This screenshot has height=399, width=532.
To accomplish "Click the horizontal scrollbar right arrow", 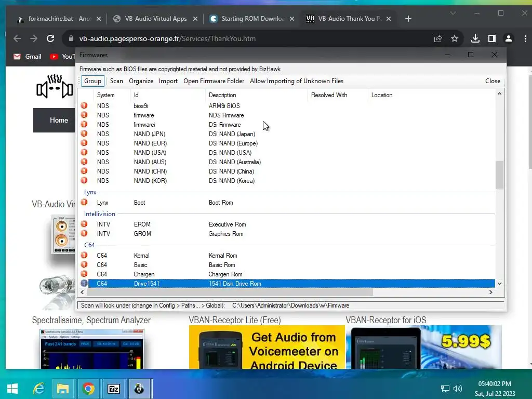I will [490, 292].
